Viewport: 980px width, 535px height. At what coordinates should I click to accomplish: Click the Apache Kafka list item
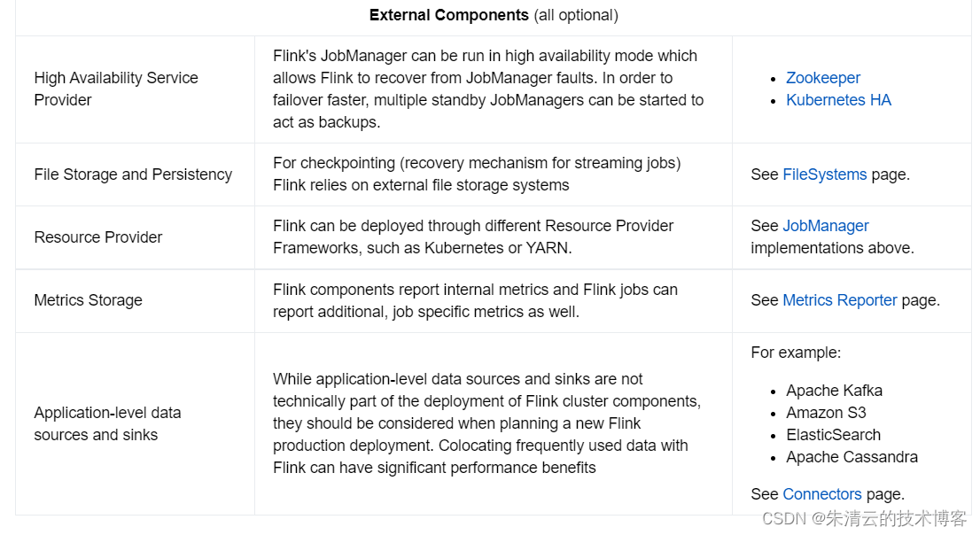834,391
